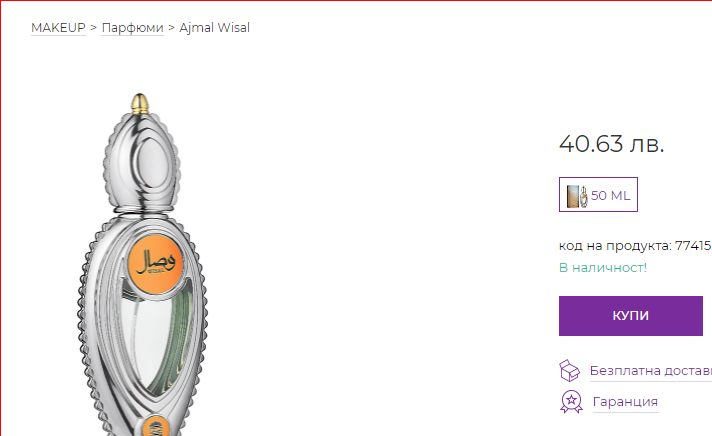The height and width of the screenshot is (436, 712).
Task: Click the 40.63 лв. price
Action: (x=611, y=144)
